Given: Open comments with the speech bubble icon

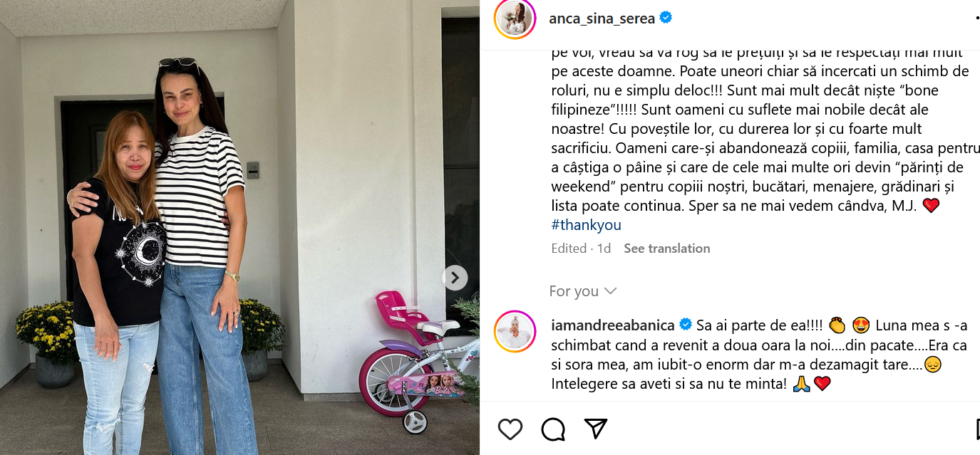Looking at the screenshot, I should (553, 429).
